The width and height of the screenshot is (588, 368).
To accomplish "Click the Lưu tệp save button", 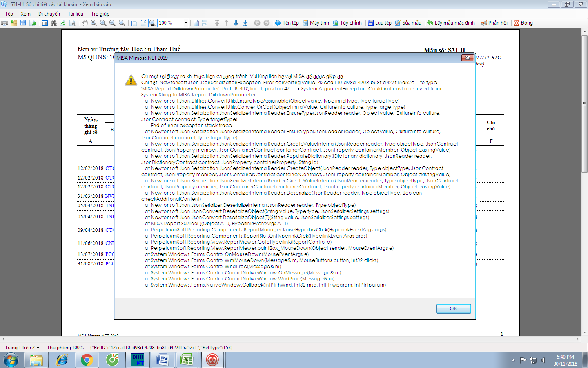I will (379, 23).
